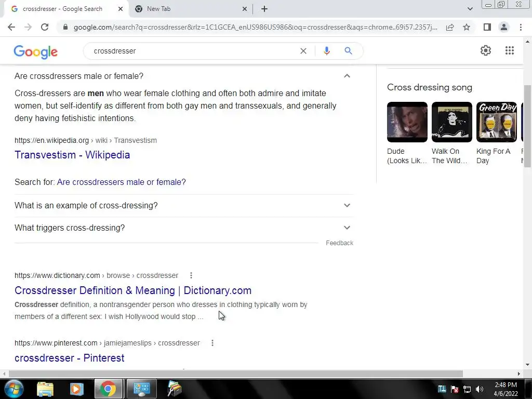Screen dimensions: 532x399
Task: Open options for pinterest.com result
Action: (x=212, y=343)
